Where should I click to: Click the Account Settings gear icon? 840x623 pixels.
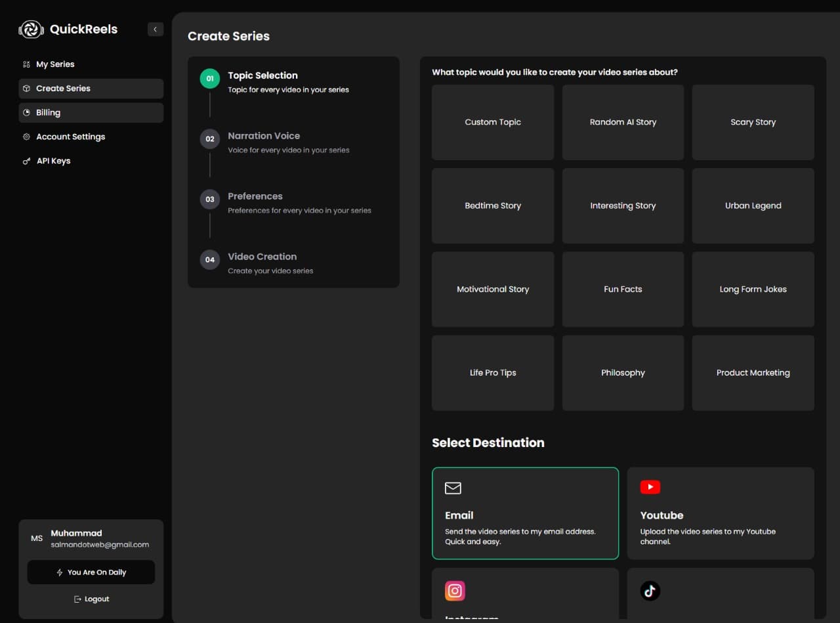pyautogui.click(x=26, y=137)
